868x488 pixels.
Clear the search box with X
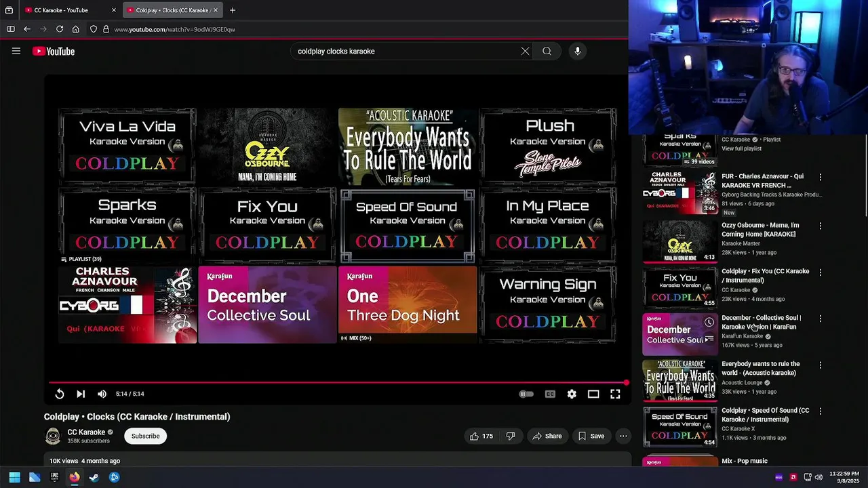pos(525,51)
